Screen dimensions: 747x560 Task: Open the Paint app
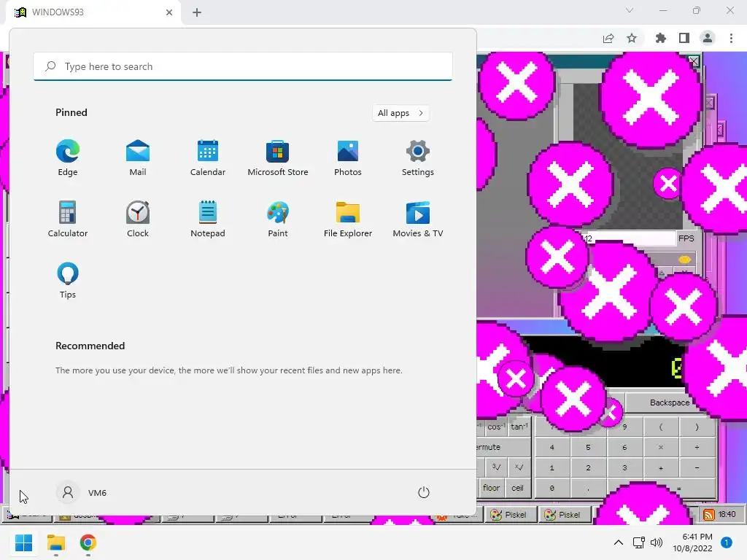[278, 219]
